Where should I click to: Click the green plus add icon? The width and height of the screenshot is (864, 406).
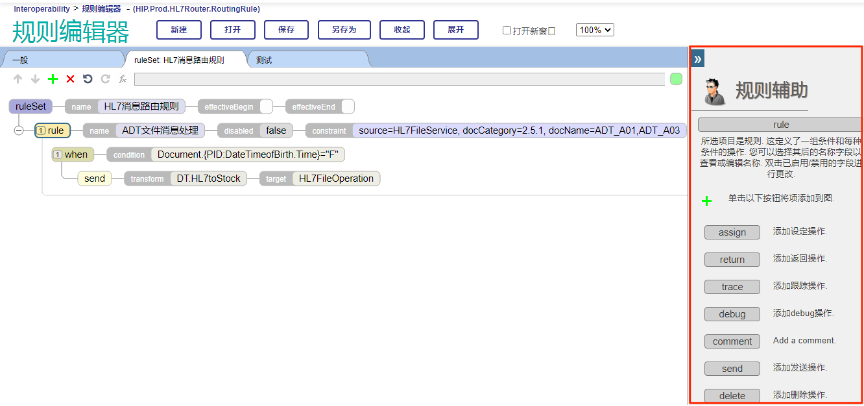(x=52, y=79)
